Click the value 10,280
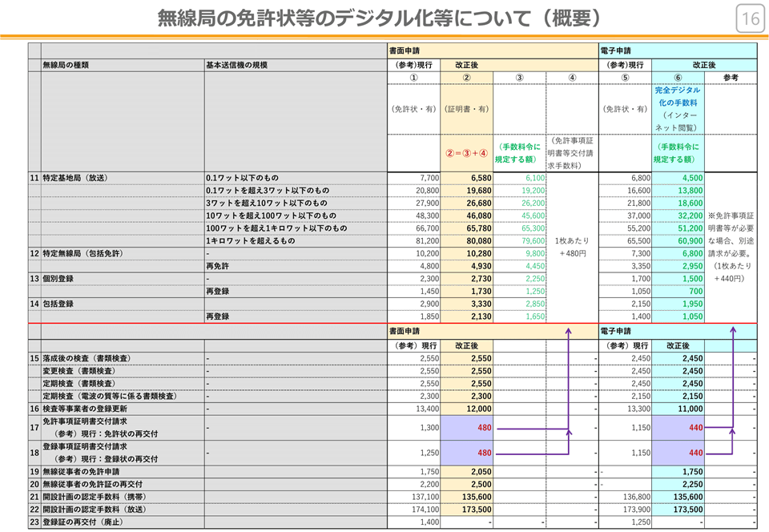Screen dimensions: 769x532 click(x=479, y=253)
